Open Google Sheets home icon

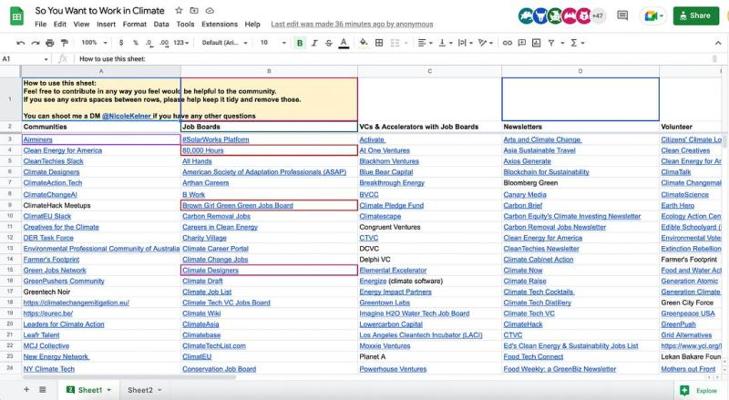click(17, 17)
